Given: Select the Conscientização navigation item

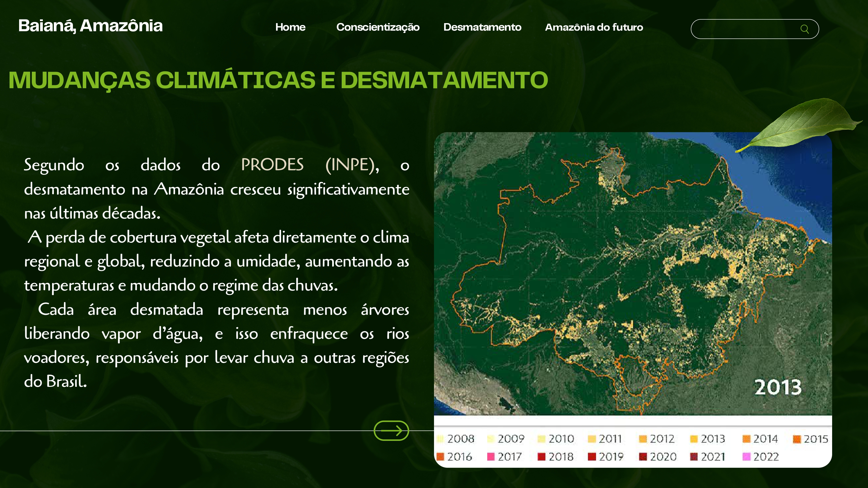Looking at the screenshot, I should click(378, 27).
